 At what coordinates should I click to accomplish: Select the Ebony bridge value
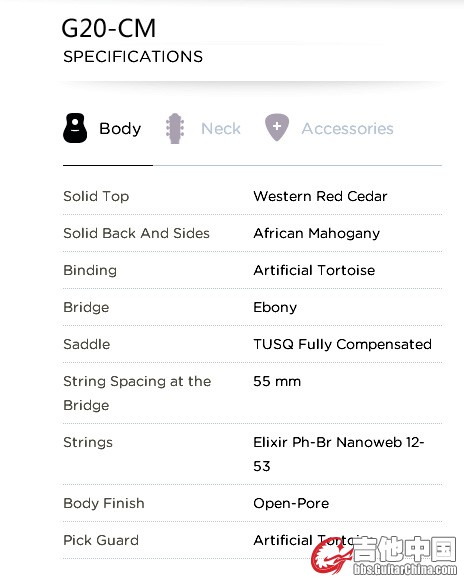(275, 307)
